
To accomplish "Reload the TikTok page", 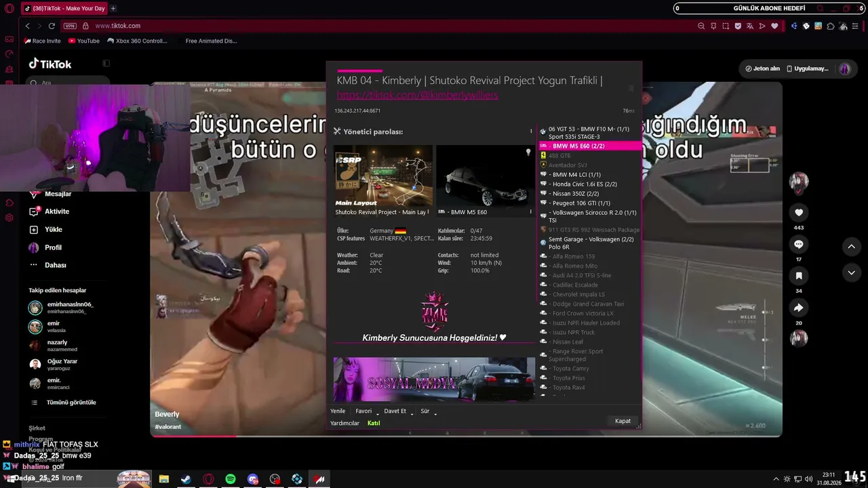I will 52,26.
